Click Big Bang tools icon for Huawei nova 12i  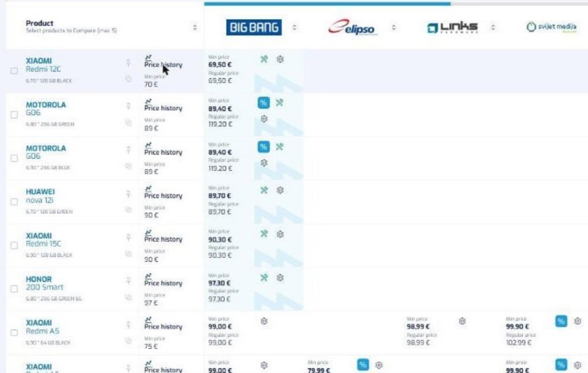click(264, 190)
